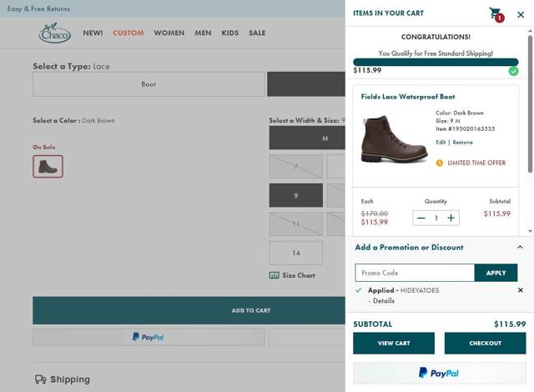Remove applied HIDEYATOES promo code
Image resolution: width=534 pixels, height=392 pixels.
pyautogui.click(x=520, y=290)
